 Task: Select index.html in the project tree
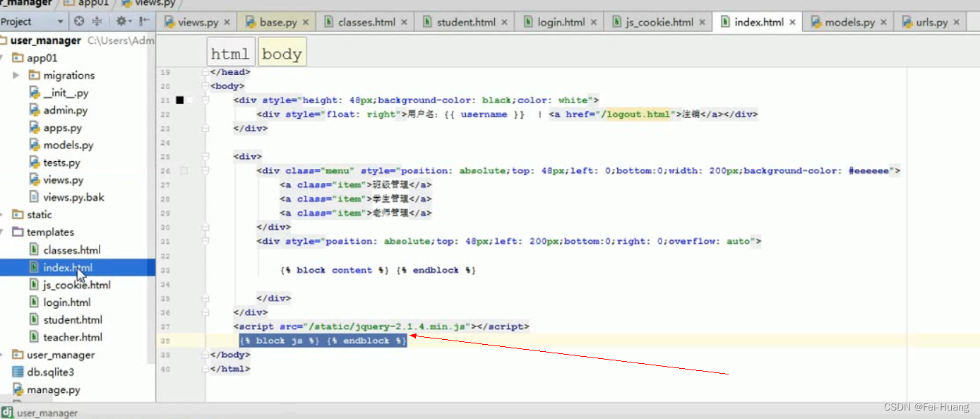tap(67, 267)
